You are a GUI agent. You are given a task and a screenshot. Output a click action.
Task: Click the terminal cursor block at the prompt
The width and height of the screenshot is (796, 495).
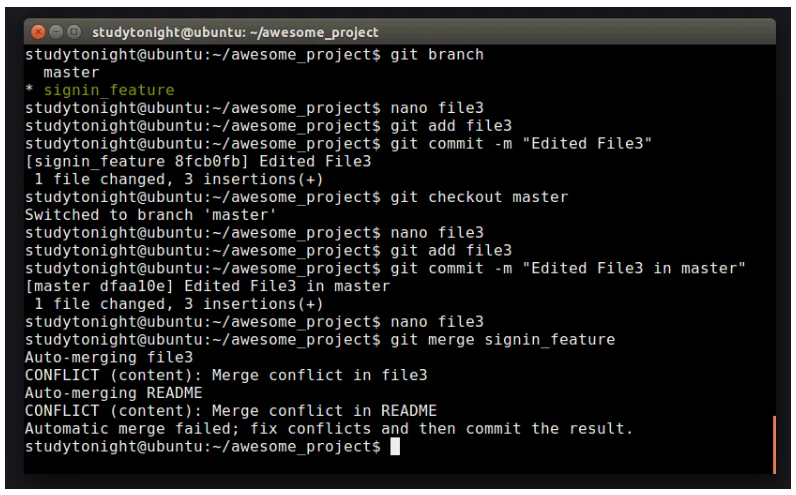[x=395, y=446]
